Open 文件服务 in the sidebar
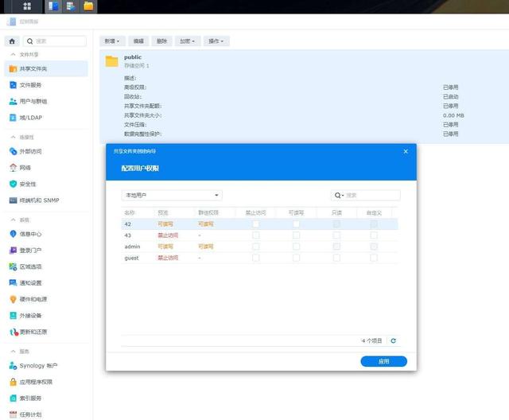Image resolution: width=509 pixels, height=420 pixels. (30, 85)
